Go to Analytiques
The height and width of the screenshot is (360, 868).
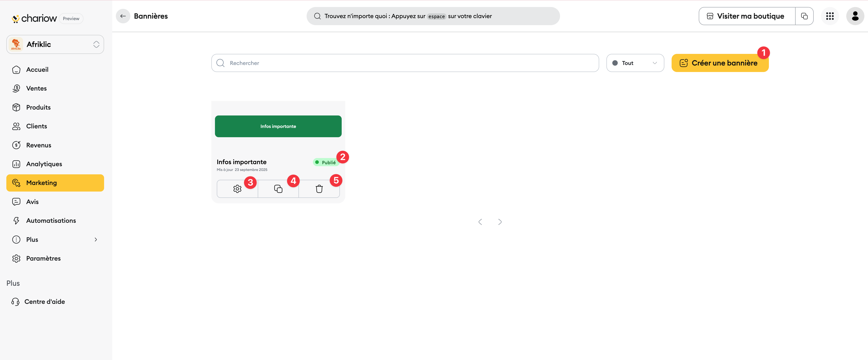point(55,164)
